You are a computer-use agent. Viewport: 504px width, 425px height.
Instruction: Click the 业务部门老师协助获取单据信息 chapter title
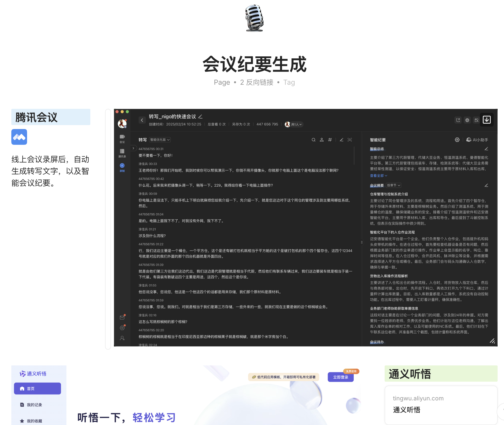point(394,309)
